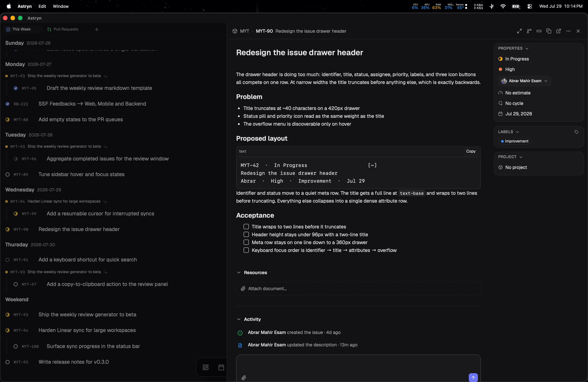Viewport: 588px width, 382px height.
Task: Toggle status circle of Wednesday's MYT-90 row
Action: pos(8,229)
